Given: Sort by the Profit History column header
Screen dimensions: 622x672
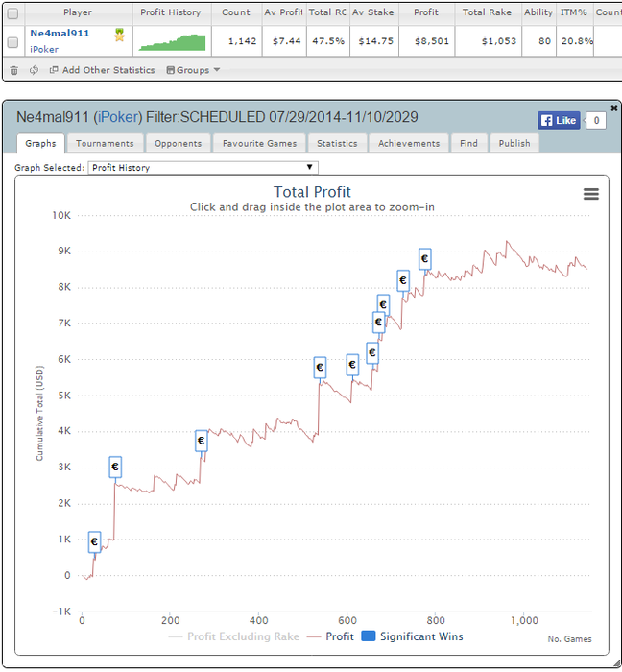Looking at the screenshot, I should [x=171, y=12].
